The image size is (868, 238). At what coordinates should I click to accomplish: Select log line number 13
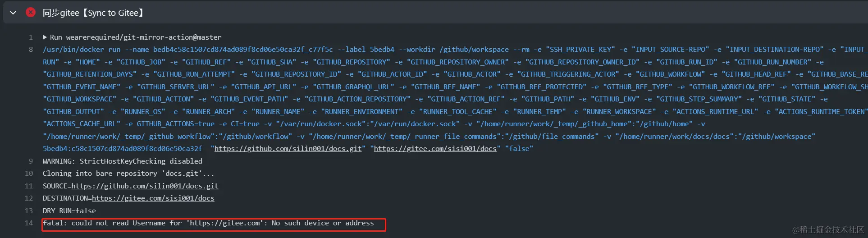[x=29, y=211]
